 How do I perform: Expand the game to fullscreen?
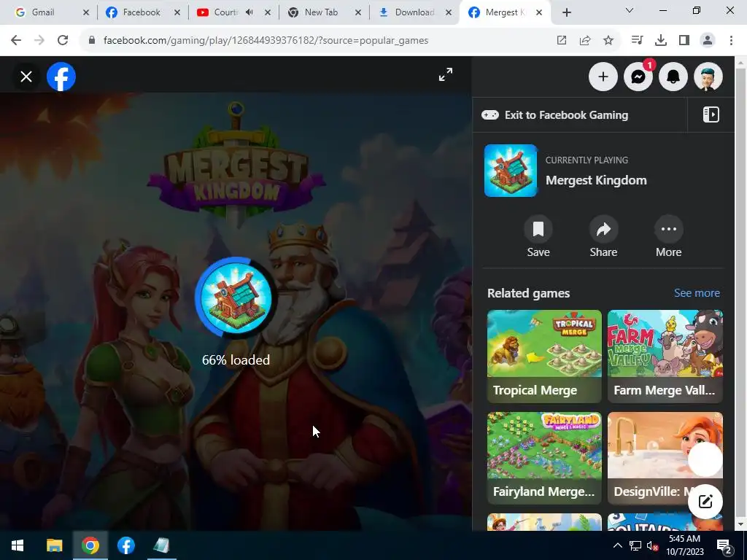click(446, 75)
